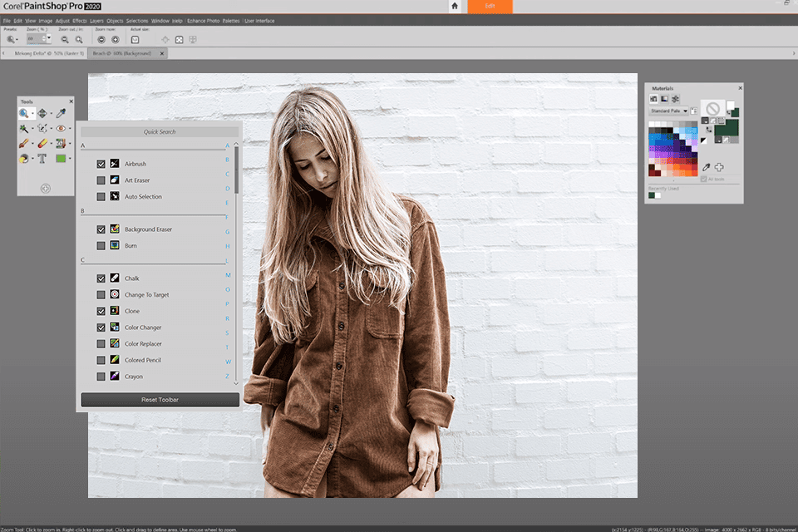Expand the Zoom tool flyout arrow
The height and width of the screenshot is (532, 798).
[x=32, y=114]
